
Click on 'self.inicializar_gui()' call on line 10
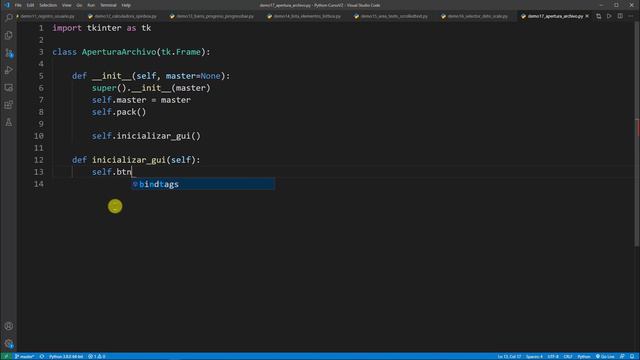pos(146,136)
